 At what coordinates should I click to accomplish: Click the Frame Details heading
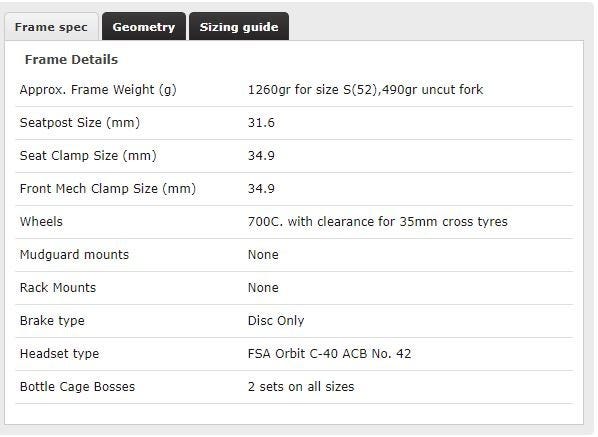(71, 59)
